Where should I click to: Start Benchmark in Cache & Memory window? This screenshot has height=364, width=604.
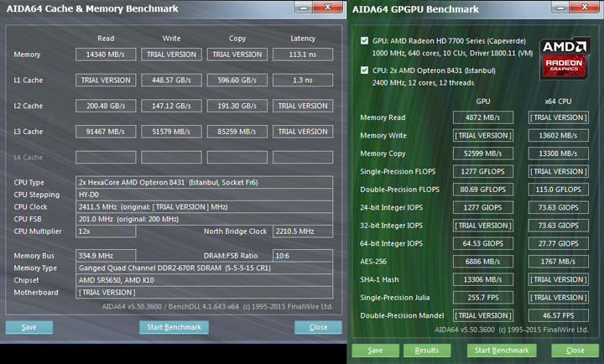[x=174, y=327]
